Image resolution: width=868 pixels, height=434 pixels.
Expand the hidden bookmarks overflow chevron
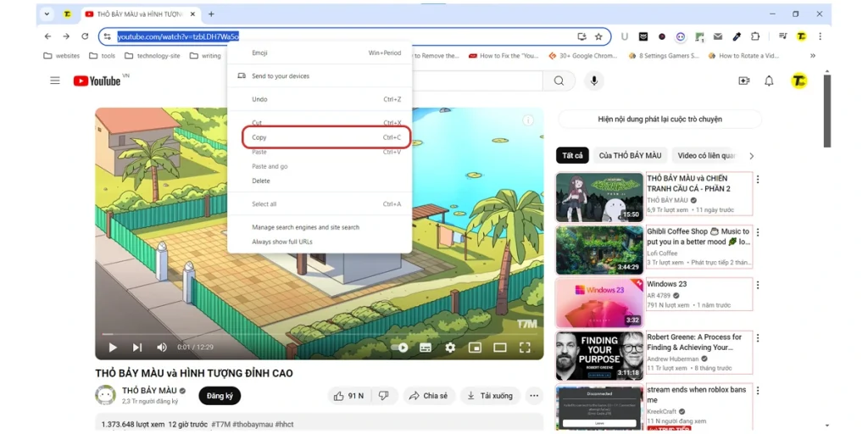point(813,55)
